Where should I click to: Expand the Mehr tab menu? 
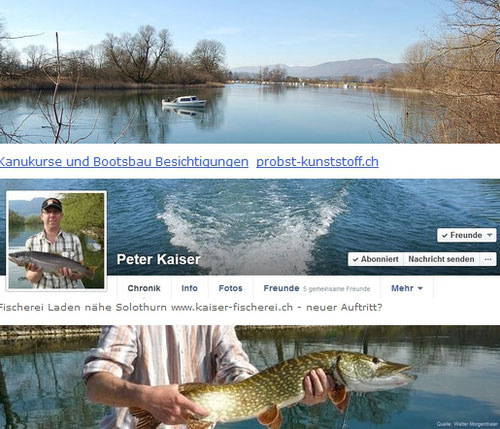pyautogui.click(x=407, y=288)
